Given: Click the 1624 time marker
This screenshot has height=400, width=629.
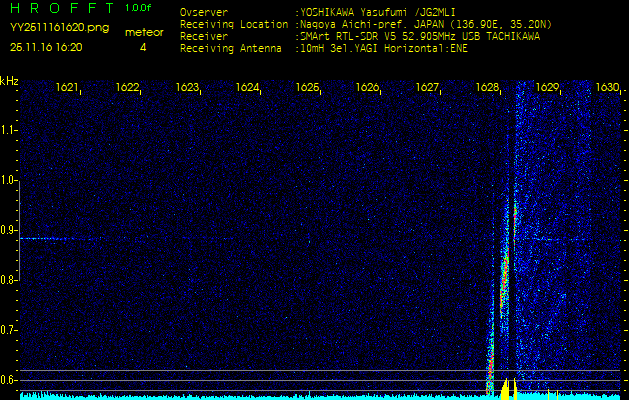Looking at the screenshot, I should 248,88.
